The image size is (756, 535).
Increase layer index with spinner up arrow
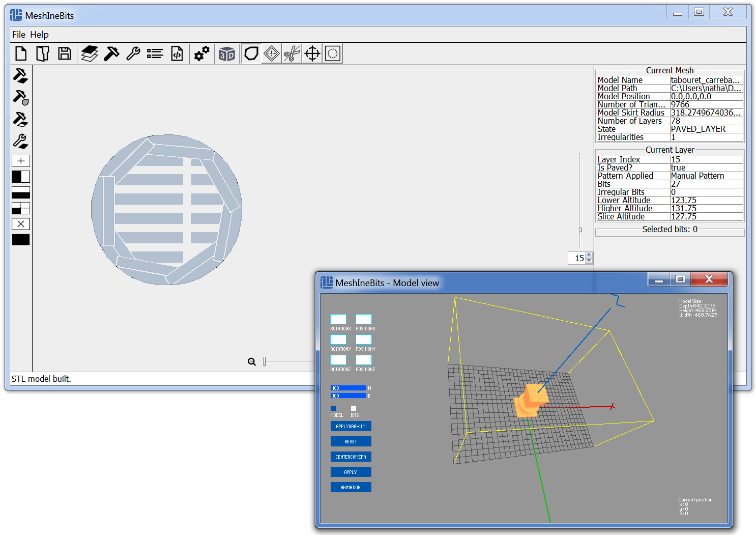[x=589, y=255]
